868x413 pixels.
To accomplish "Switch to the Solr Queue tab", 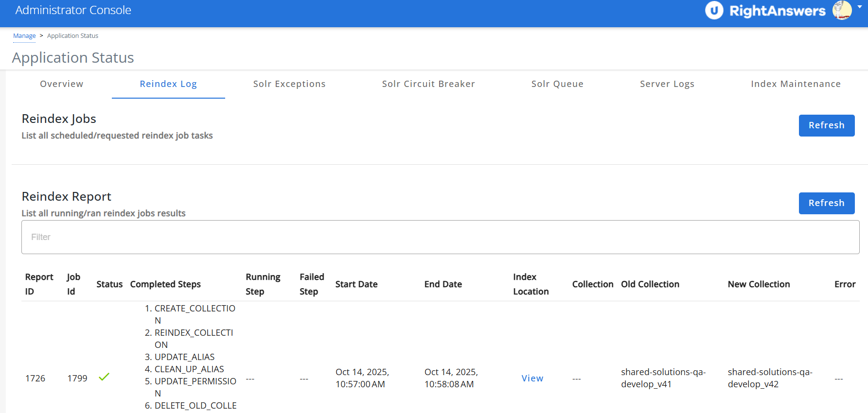I will click(557, 84).
